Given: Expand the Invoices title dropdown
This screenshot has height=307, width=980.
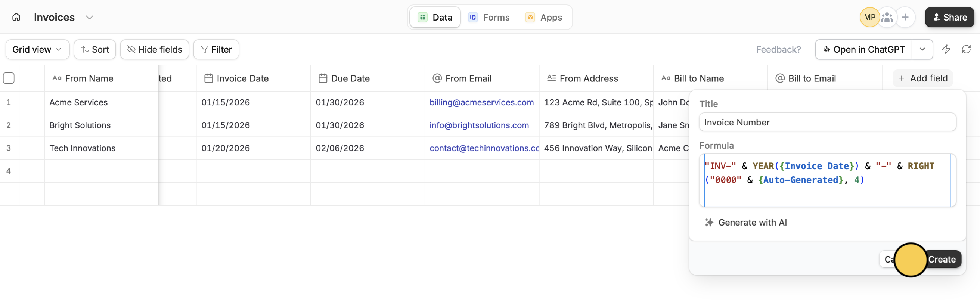Looking at the screenshot, I should point(89,17).
